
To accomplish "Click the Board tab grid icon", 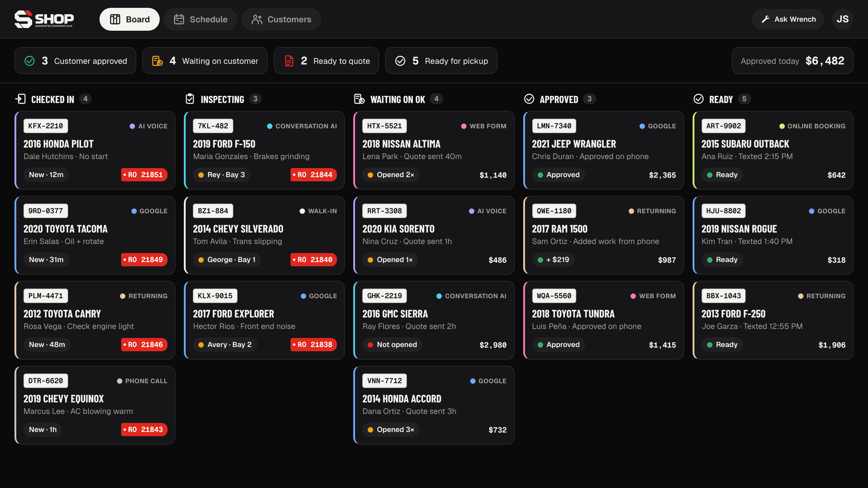I will click(115, 19).
